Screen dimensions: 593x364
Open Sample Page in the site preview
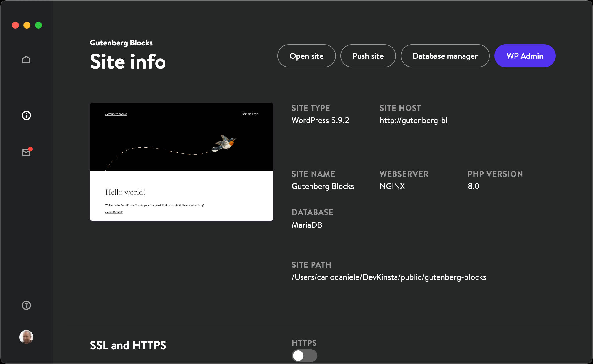[250, 114]
